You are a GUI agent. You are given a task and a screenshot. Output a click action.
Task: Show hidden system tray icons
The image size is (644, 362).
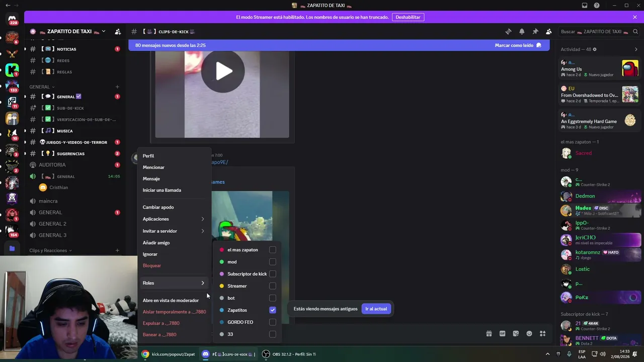click(x=548, y=354)
